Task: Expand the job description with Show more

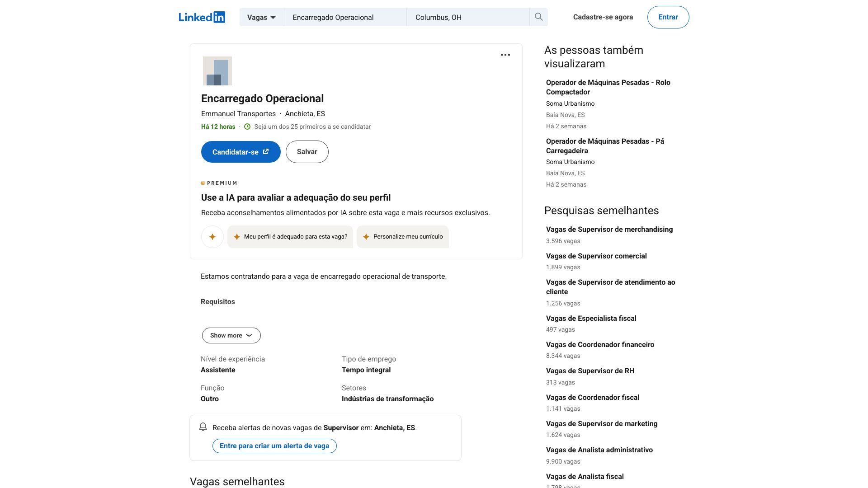Action: pos(231,335)
